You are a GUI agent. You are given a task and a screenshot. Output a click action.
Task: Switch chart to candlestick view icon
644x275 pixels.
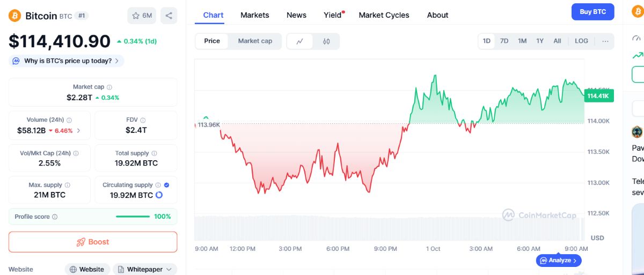click(x=326, y=41)
